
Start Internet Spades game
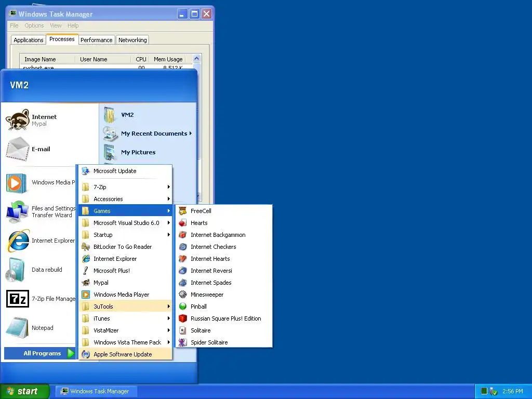click(224, 283)
